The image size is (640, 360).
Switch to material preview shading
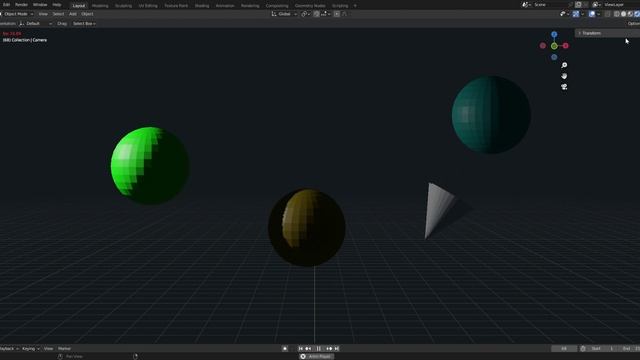[x=630, y=14]
